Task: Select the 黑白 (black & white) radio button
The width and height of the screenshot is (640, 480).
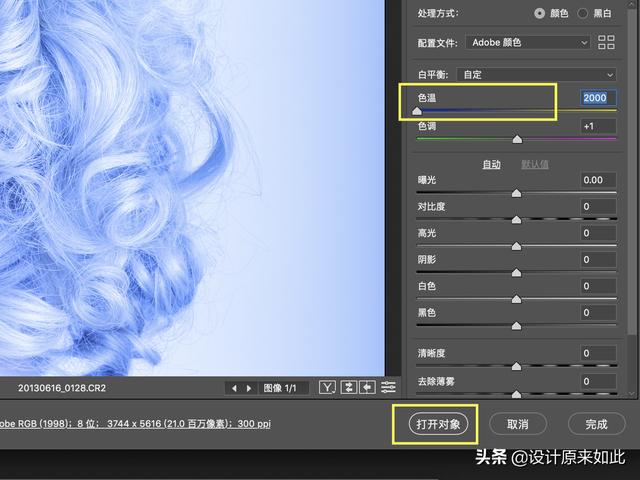Action: point(582,13)
